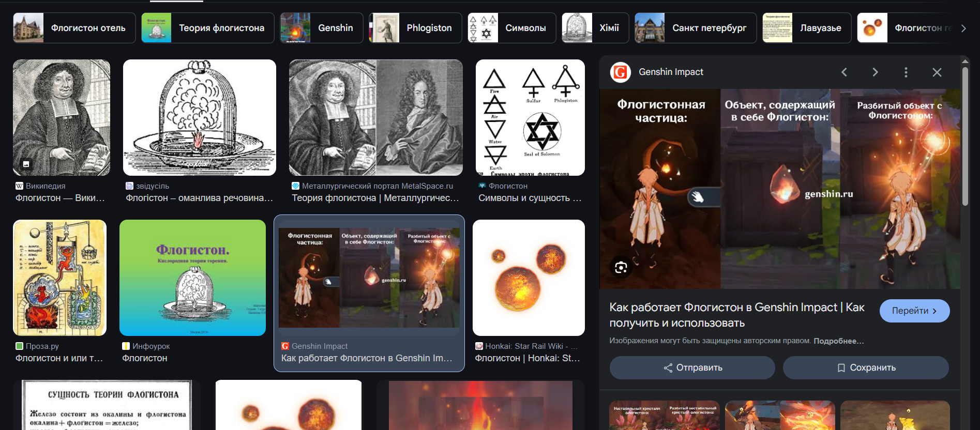980x430 pixels.
Task: Select the Символы filter chip
Action: click(511, 28)
